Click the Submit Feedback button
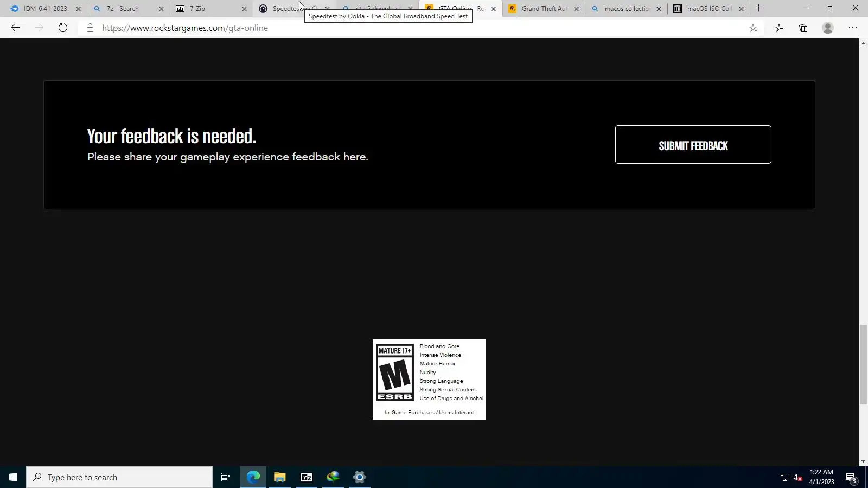The width and height of the screenshot is (868, 488). (693, 145)
